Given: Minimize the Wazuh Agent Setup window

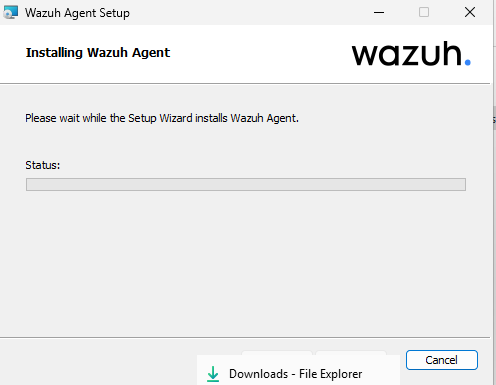Looking at the screenshot, I should pos(379,12).
